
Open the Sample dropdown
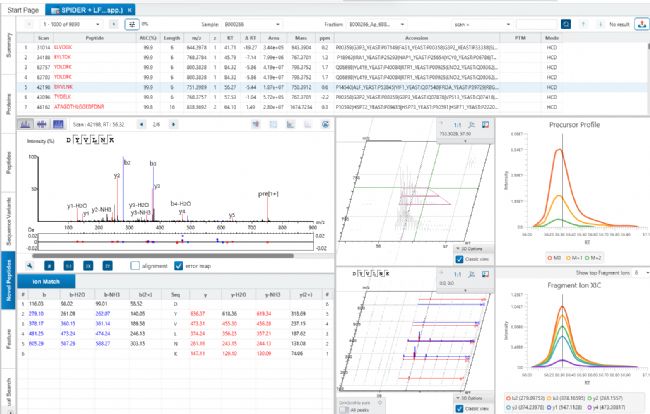pyautogui.click(x=252, y=24)
